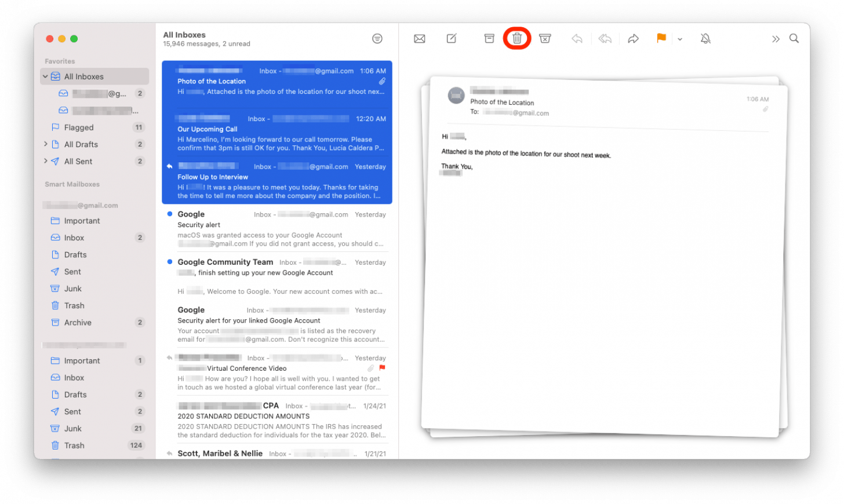Open second account Drafts folder with badge 2
Viewport: 844px width, 504px height.
[x=94, y=395]
